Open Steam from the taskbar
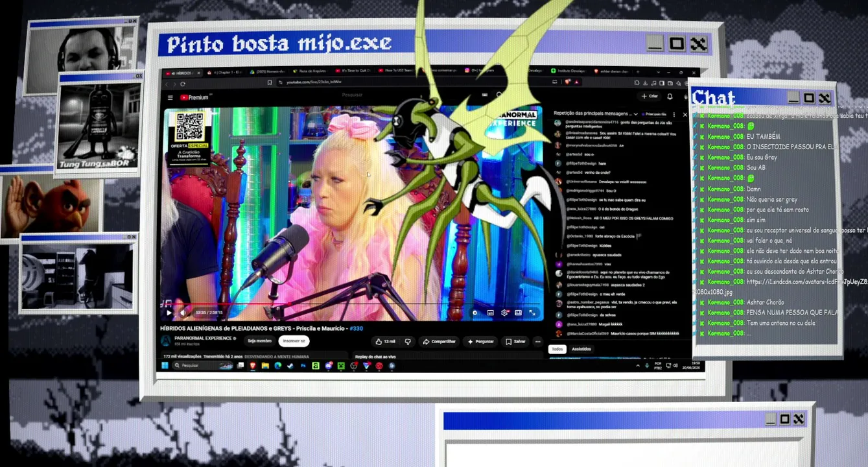This screenshot has width=868, height=467. [290, 366]
